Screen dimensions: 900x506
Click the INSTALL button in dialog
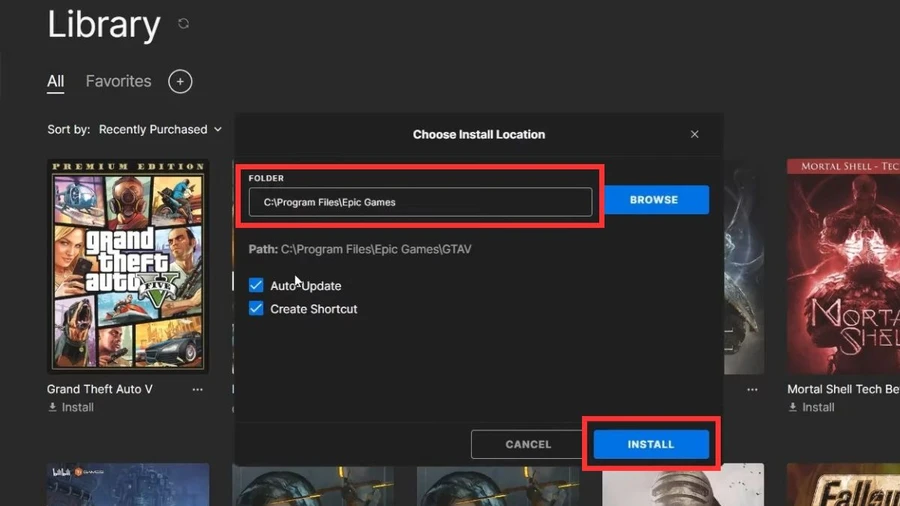tap(651, 444)
